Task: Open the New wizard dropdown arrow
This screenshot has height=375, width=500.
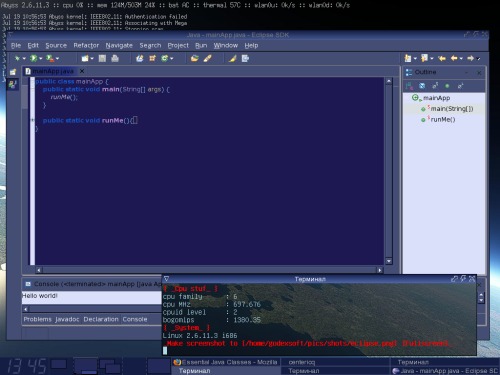Action: click(92, 59)
